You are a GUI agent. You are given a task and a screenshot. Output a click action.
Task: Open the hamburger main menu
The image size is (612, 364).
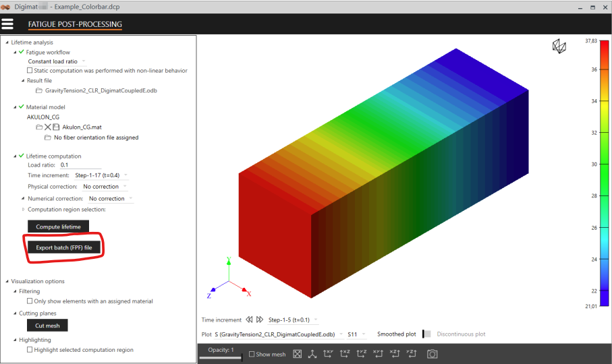pyautogui.click(x=8, y=24)
